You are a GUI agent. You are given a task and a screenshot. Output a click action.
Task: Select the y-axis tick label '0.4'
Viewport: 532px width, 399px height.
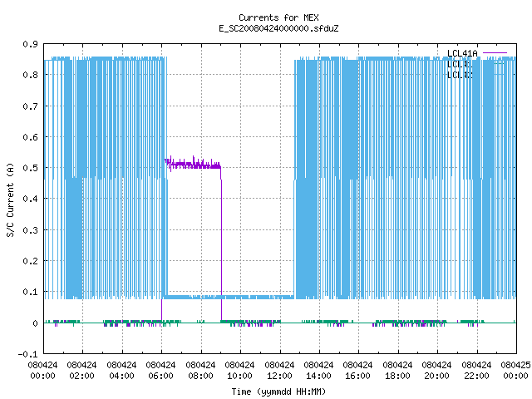click(30, 199)
